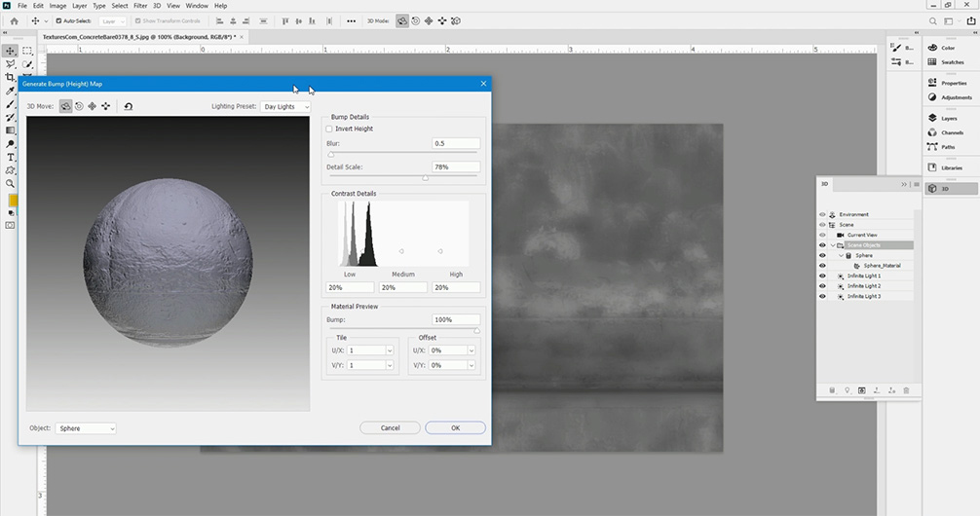Select the Crop tool in the toolbar
Image resolution: width=980 pixels, height=516 pixels.
[x=11, y=77]
